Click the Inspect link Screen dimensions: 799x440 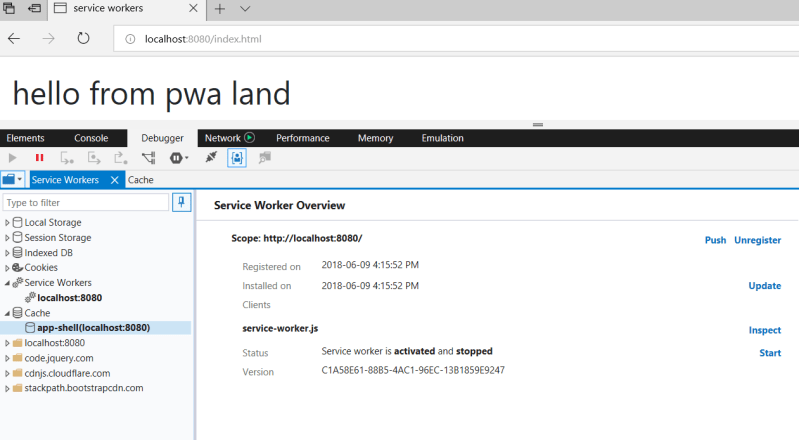pos(764,330)
